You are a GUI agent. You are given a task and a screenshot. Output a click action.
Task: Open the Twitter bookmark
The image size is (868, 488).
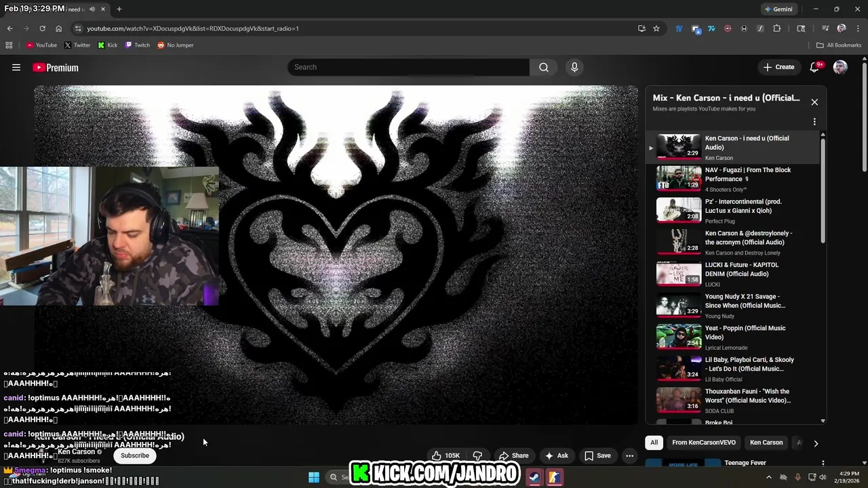77,45
